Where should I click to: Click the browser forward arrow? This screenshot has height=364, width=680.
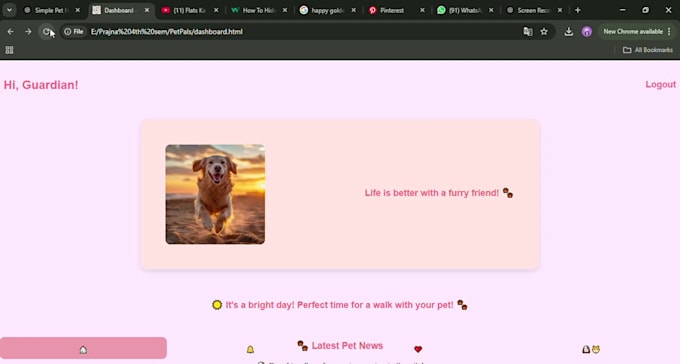[28, 32]
